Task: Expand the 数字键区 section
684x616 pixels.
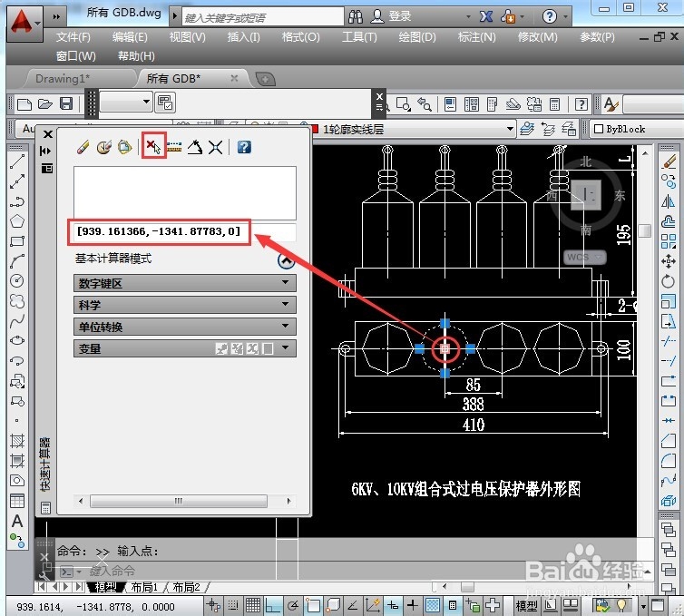Action: point(184,283)
